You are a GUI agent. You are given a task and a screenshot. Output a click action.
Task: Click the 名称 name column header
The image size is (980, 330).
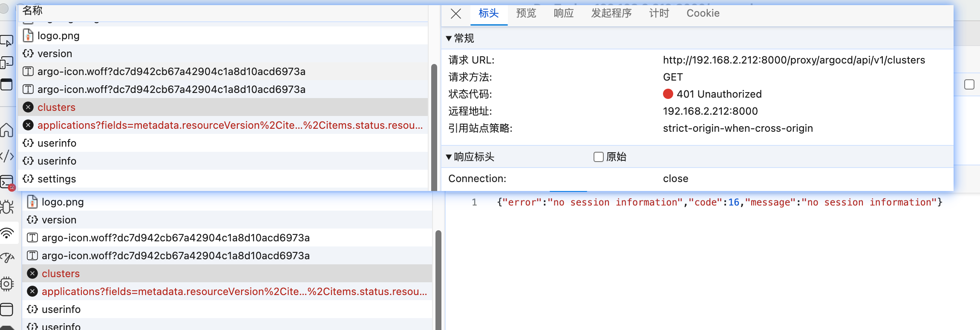coord(32,11)
